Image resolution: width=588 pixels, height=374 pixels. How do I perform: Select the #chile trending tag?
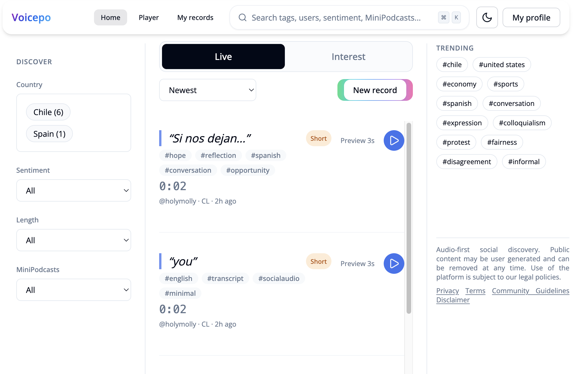point(452,65)
